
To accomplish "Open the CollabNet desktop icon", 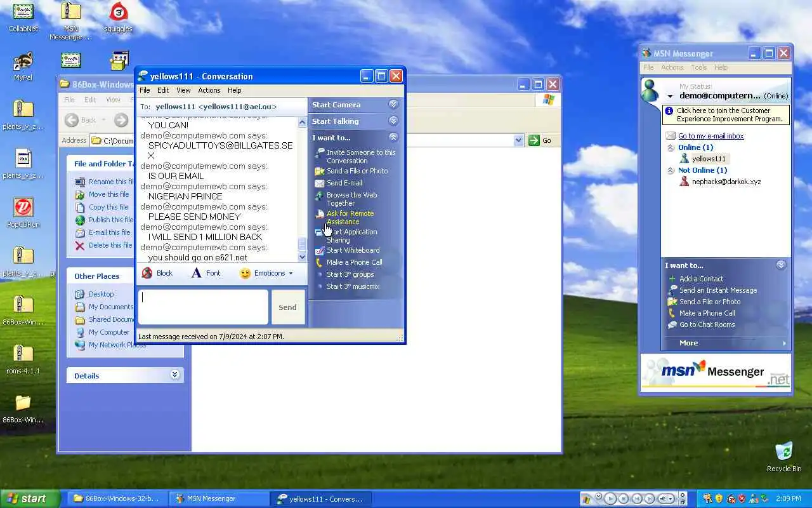I will 23,17.
